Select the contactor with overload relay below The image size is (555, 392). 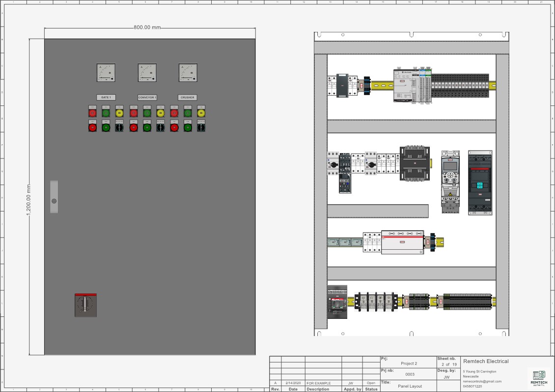click(345, 173)
